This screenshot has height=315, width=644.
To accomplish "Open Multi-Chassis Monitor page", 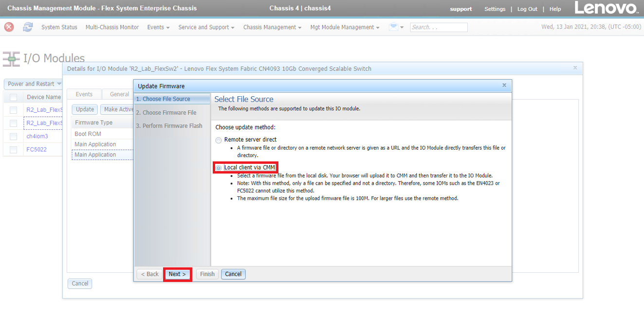I will pos(112,27).
